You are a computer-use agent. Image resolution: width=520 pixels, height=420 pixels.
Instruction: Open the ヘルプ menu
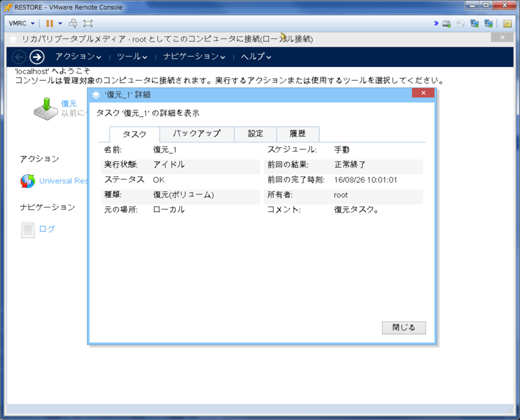pyautogui.click(x=256, y=57)
